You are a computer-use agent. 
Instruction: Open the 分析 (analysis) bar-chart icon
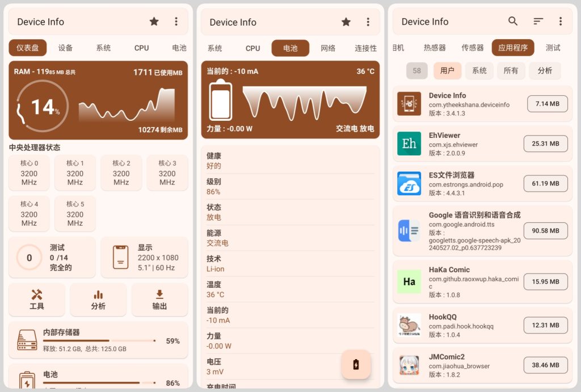pos(98,299)
